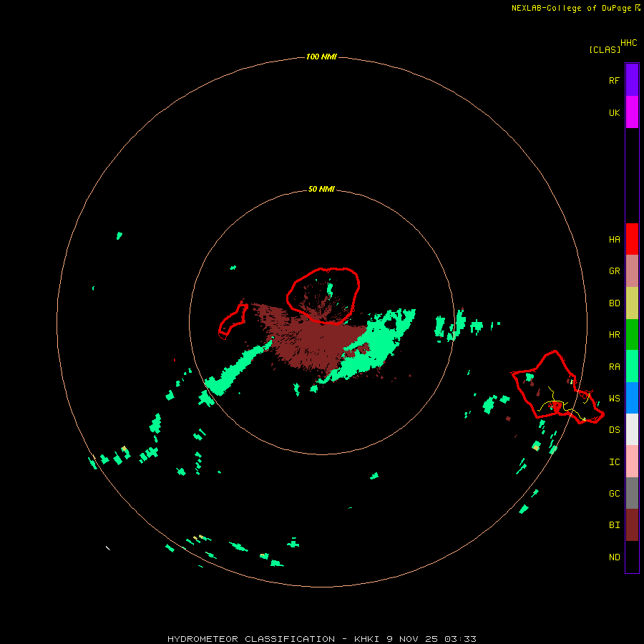This screenshot has height=644, width=644.
Task: Click the KHKI station identifier
Action: tap(366, 639)
